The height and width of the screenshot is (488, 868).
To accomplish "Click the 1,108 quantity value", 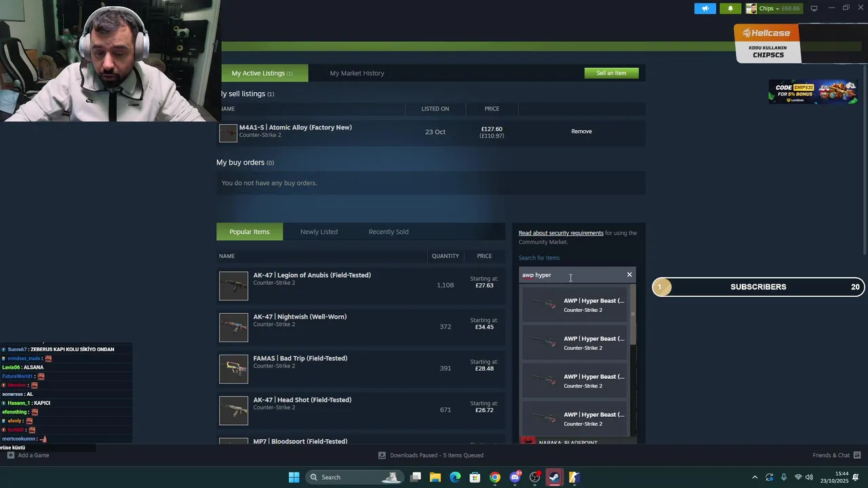I will 446,285.
